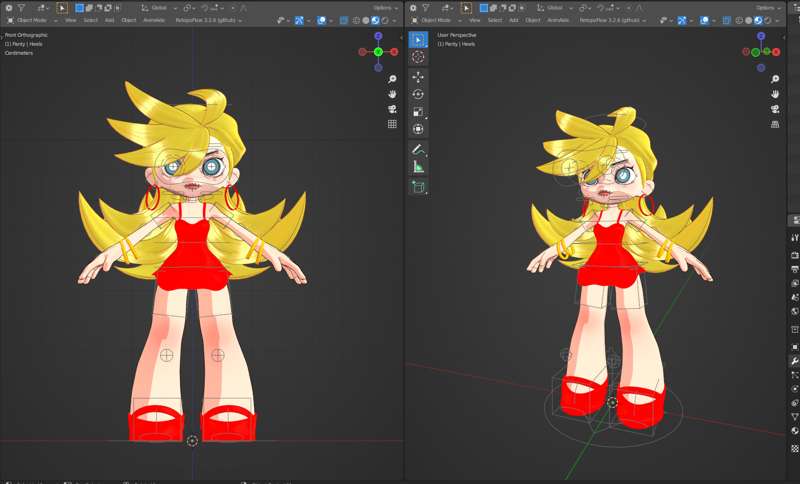Open the Tool properties tab icon
Image resolution: width=800 pixels, height=484 pixels.
(794, 238)
